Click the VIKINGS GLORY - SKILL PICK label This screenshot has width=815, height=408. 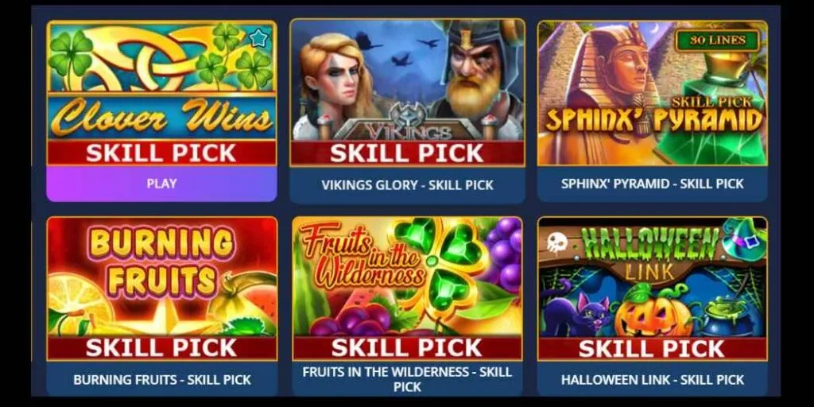click(407, 185)
